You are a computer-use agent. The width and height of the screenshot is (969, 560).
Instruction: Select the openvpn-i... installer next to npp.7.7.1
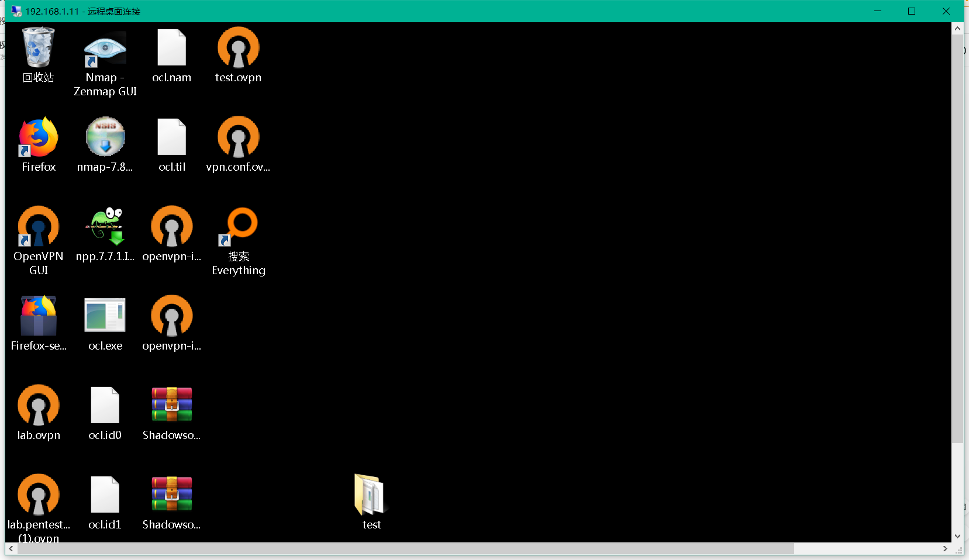(x=172, y=226)
